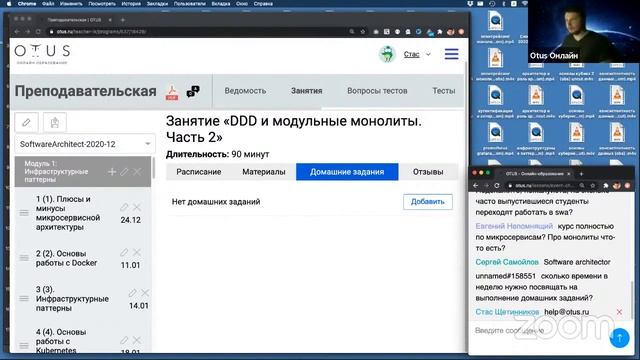This screenshot has height=360, width=640.
Task: Click Otus Онлайн webcam thumbnail
Action: click(584, 31)
